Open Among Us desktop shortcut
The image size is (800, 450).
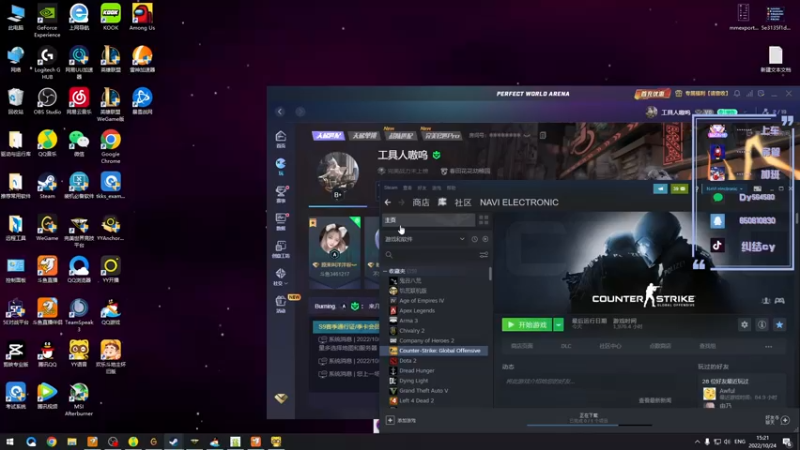coord(142,17)
